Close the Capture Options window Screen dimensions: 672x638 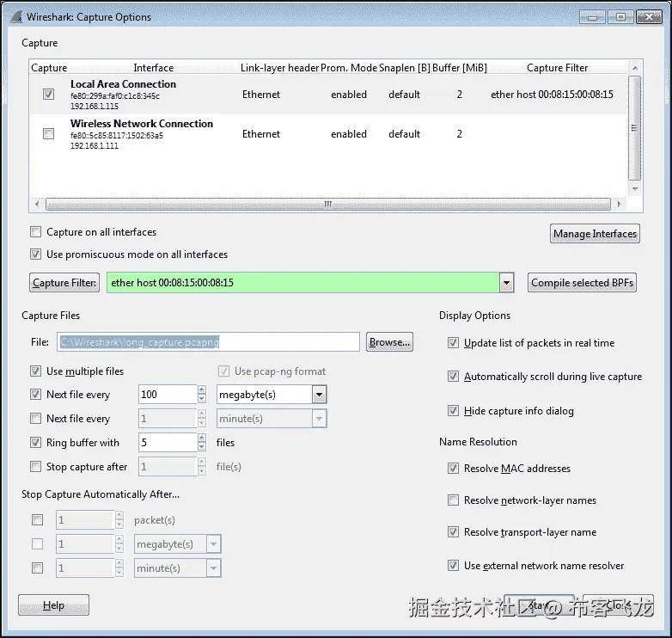coord(649,17)
